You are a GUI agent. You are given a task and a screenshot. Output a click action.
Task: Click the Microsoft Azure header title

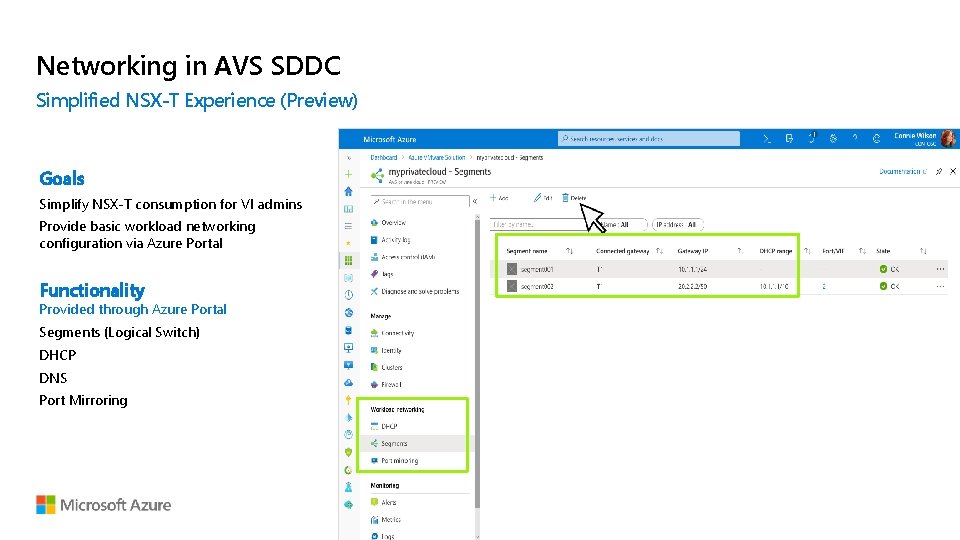pyautogui.click(x=389, y=139)
